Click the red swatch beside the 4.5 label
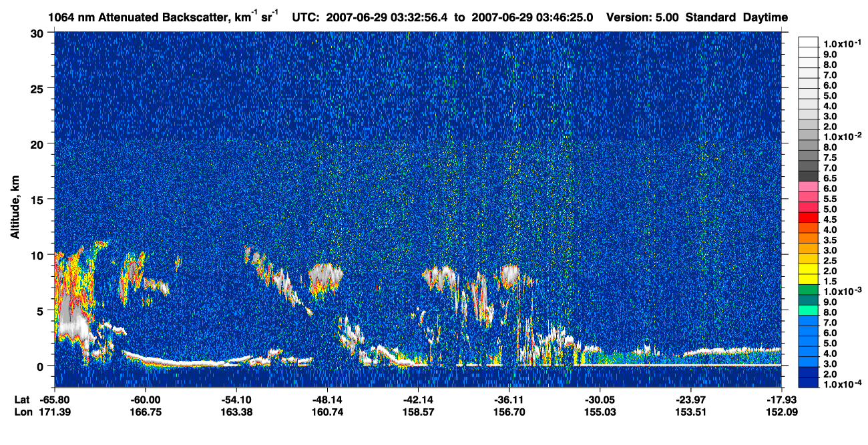This screenshot has width=868, height=445. click(x=808, y=218)
